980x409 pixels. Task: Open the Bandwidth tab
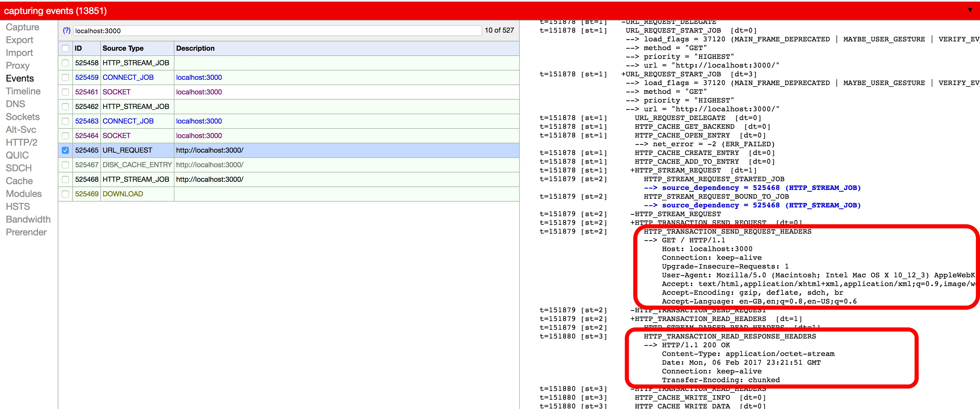[28, 219]
